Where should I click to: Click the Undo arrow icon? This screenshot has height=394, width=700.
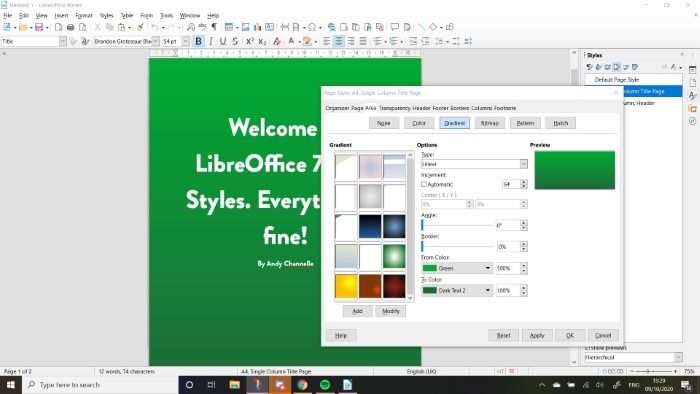click(x=154, y=27)
